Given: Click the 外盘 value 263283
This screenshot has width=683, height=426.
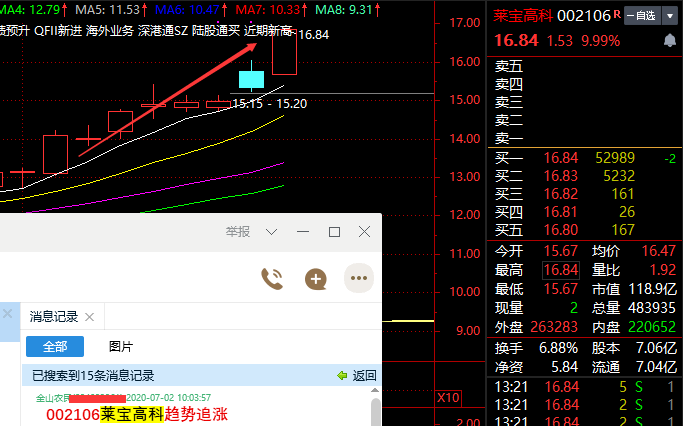Looking at the screenshot, I should click(x=554, y=327).
